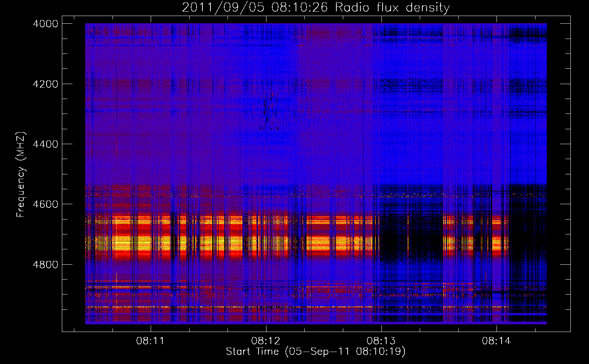Click the '4600' frequency axis label
Image resolution: width=589 pixels, height=364 pixels.
point(46,204)
